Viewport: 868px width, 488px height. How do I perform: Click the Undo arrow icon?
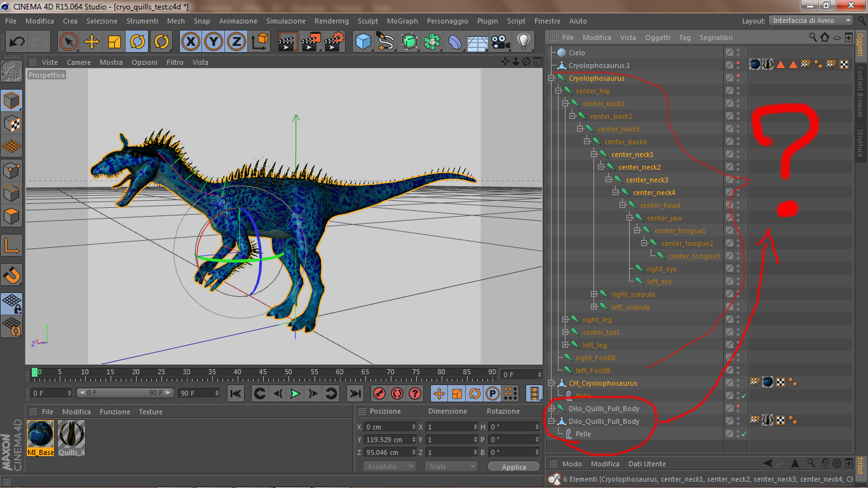tap(17, 43)
